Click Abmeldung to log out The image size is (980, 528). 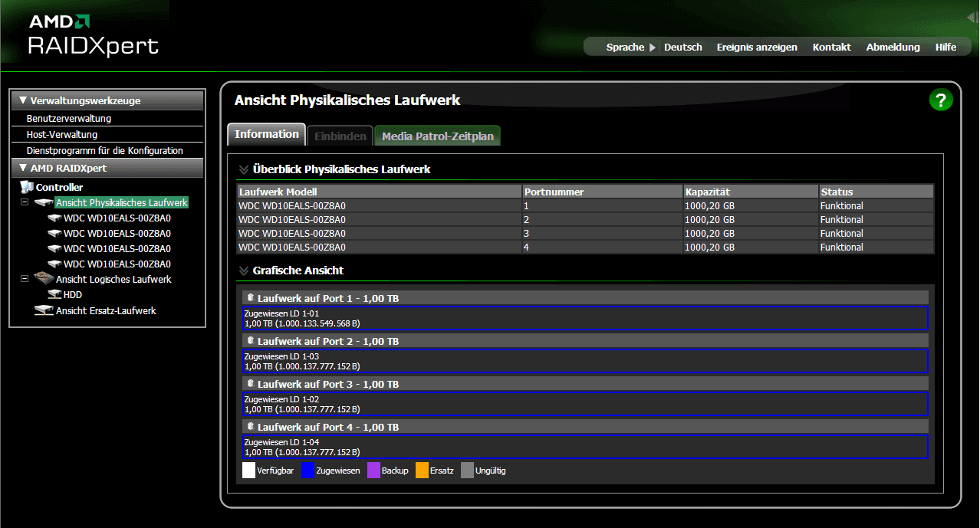(x=893, y=48)
